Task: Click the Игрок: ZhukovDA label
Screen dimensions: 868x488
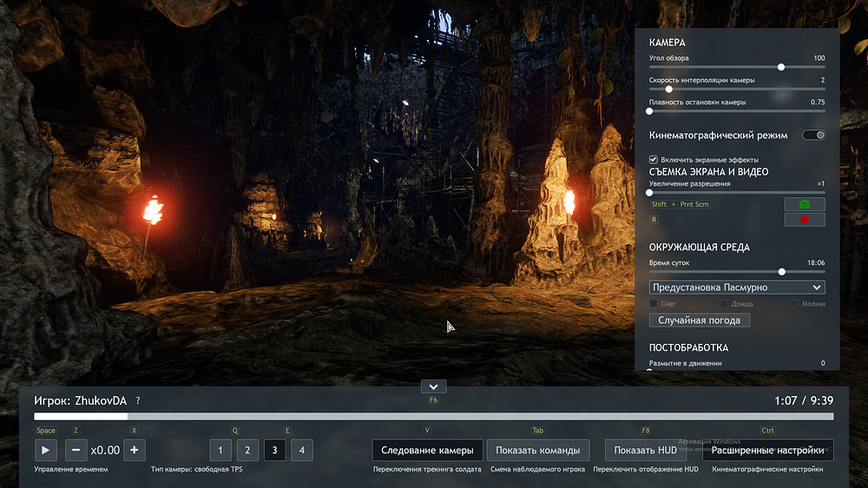Action: (80, 400)
